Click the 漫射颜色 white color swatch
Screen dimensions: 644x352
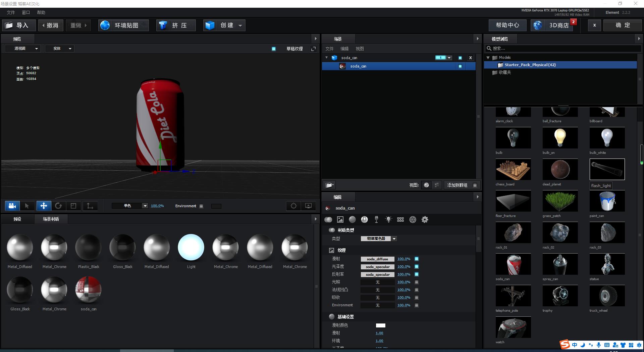tap(381, 325)
